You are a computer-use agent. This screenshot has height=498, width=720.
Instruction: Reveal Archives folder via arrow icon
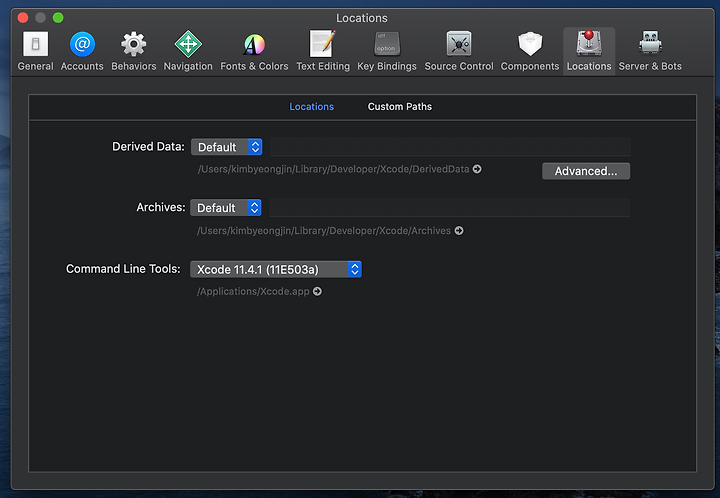[x=459, y=230]
